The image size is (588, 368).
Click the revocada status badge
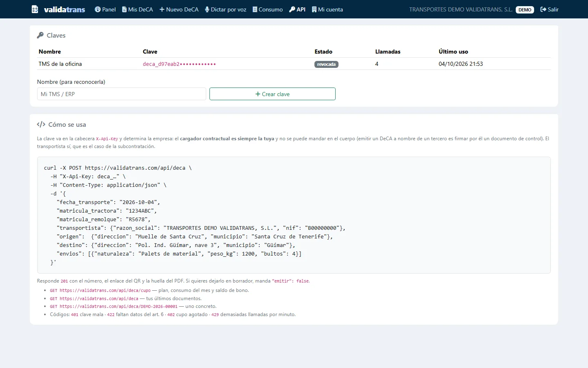(326, 64)
